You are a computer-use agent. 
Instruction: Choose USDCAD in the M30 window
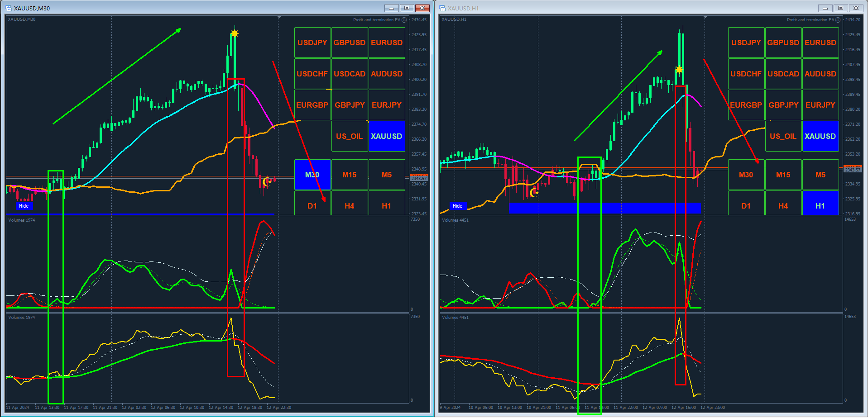point(350,74)
